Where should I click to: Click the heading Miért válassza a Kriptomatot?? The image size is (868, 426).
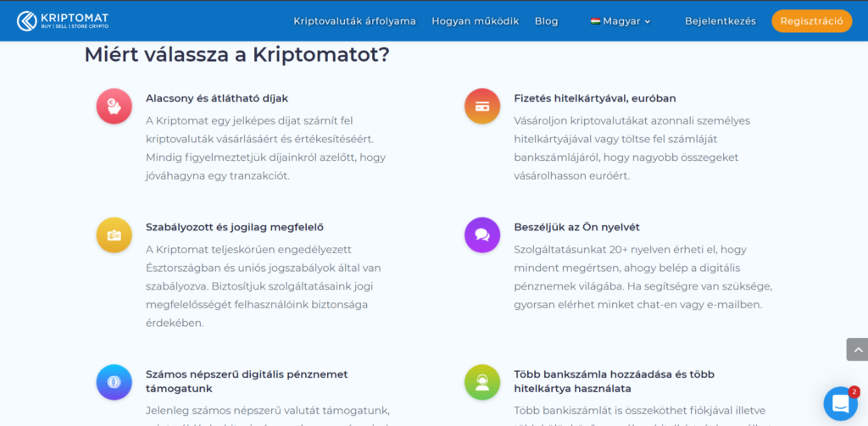coord(237,55)
